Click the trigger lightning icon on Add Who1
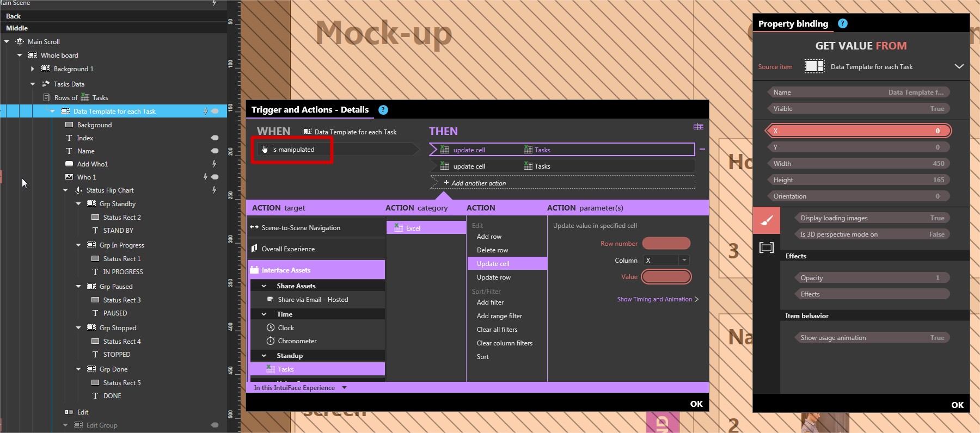 coord(214,164)
